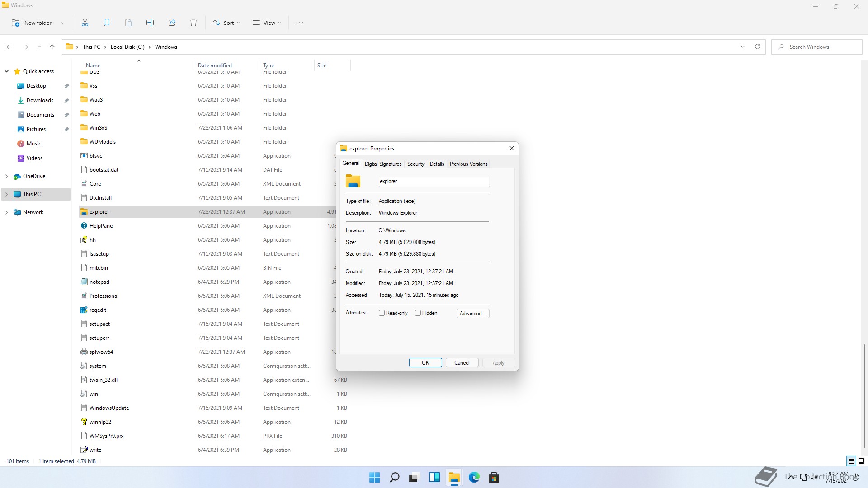This screenshot has height=488, width=868.
Task: Click the Delete trash icon in toolbar
Action: tap(193, 23)
